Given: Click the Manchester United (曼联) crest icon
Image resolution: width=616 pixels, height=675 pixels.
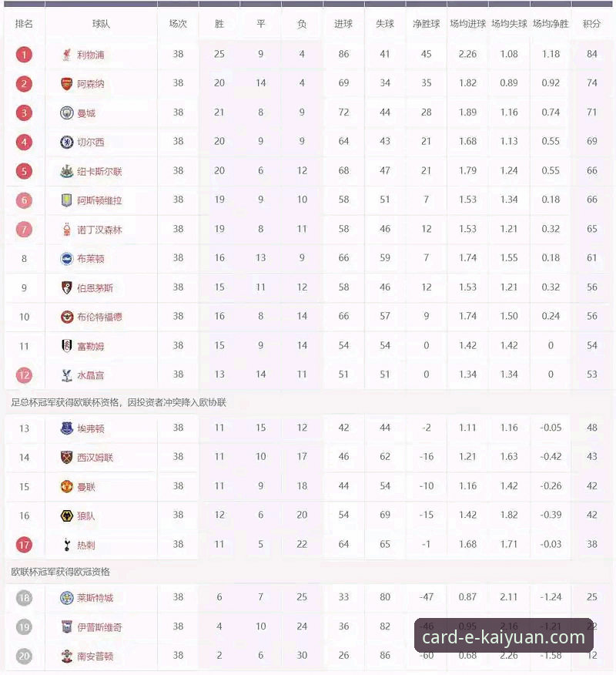Looking at the screenshot, I should point(67,487).
